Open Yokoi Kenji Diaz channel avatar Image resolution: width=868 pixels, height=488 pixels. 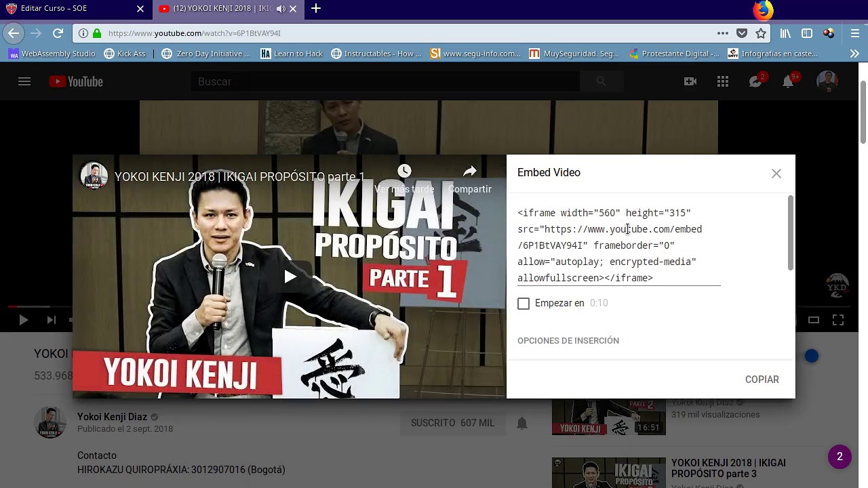click(50, 422)
